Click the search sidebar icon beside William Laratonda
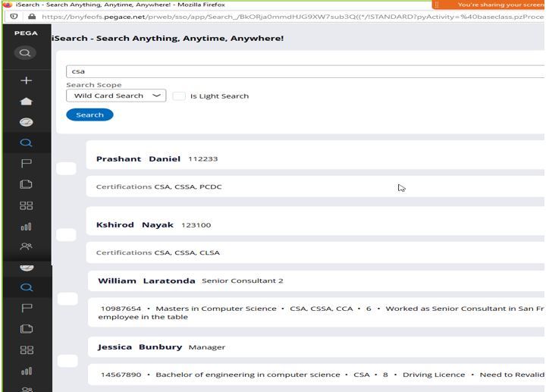The image size is (549, 392). (27, 287)
